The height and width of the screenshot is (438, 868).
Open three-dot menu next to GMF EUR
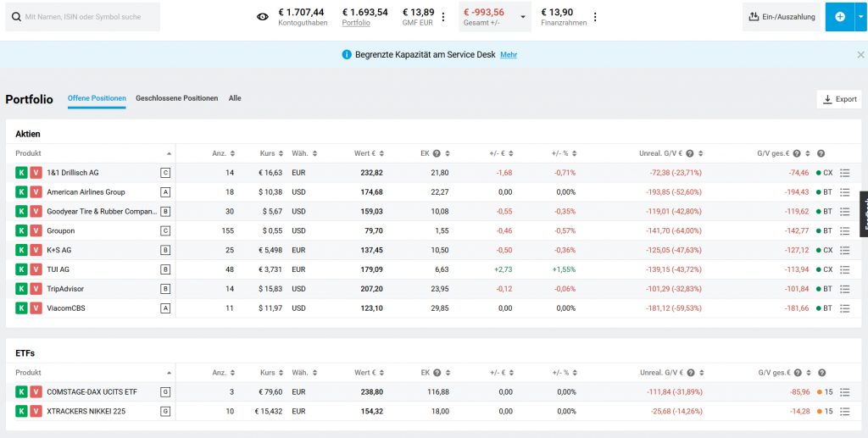[443, 17]
